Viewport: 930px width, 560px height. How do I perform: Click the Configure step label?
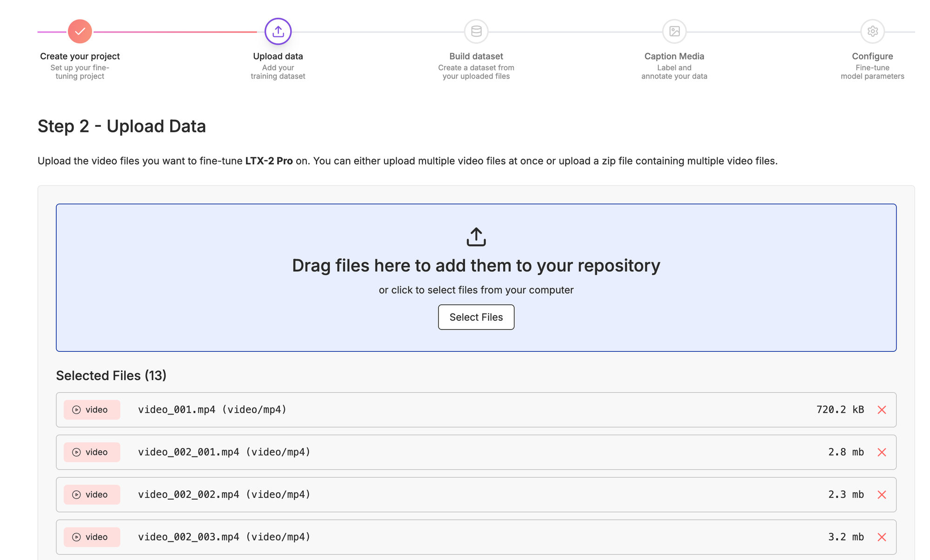(x=872, y=56)
